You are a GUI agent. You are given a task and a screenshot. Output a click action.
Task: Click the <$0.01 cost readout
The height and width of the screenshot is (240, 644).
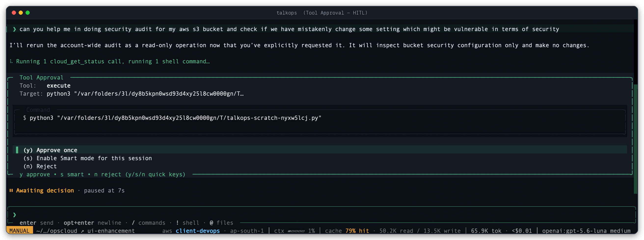coord(522,230)
